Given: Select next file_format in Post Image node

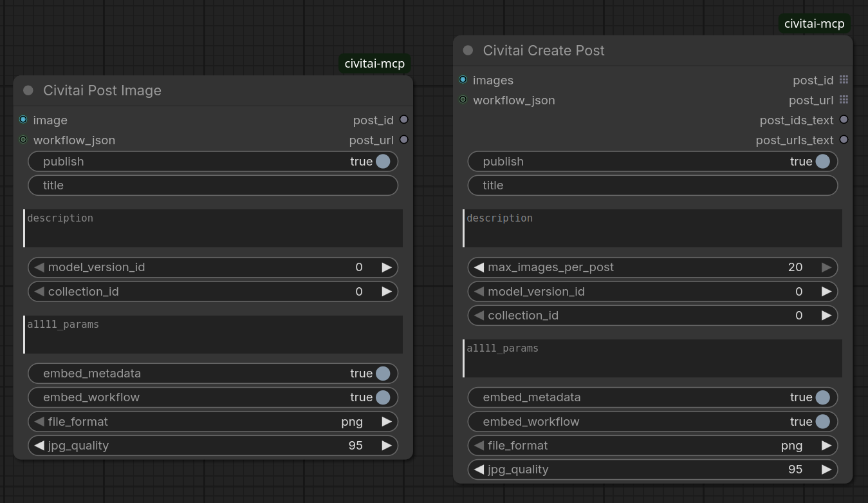Looking at the screenshot, I should tap(387, 422).
